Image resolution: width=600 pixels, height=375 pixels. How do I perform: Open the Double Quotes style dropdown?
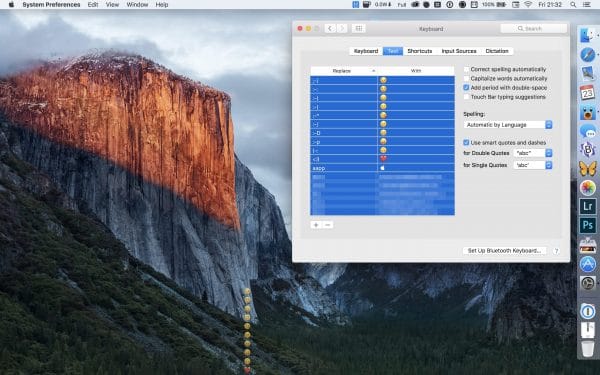[533, 153]
